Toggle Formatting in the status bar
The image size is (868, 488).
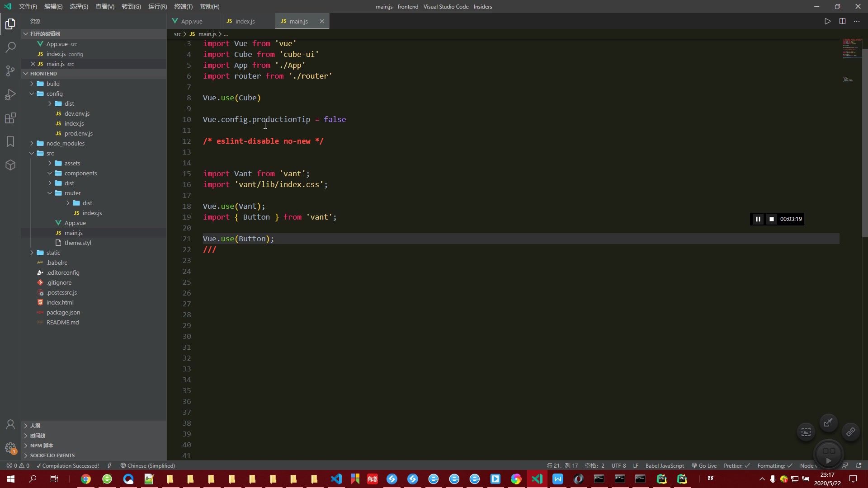[x=774, y=466]
